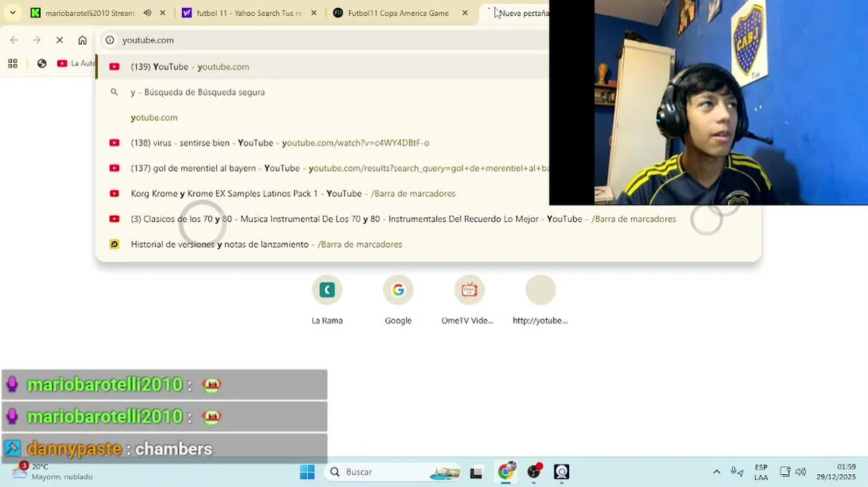Open the network tray icon
The height and width of the screenshot is (487, 868).
(785, 472)
